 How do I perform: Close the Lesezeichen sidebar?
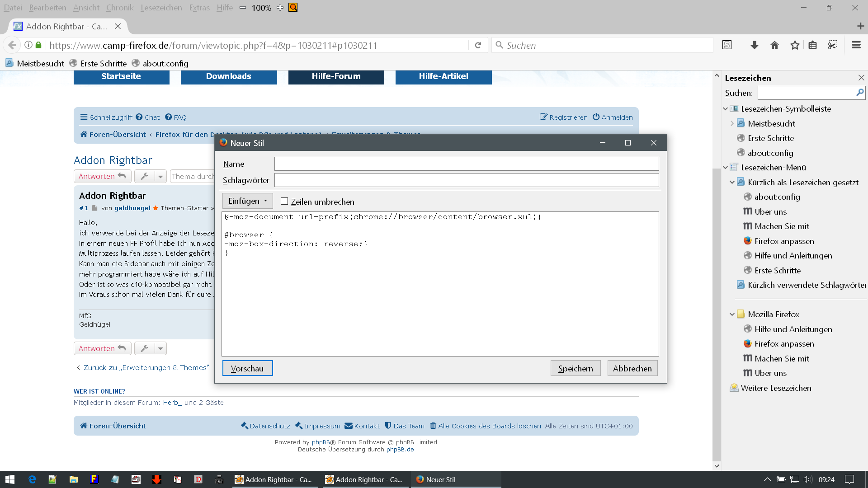pyautogui.click(x=861, y=78)
